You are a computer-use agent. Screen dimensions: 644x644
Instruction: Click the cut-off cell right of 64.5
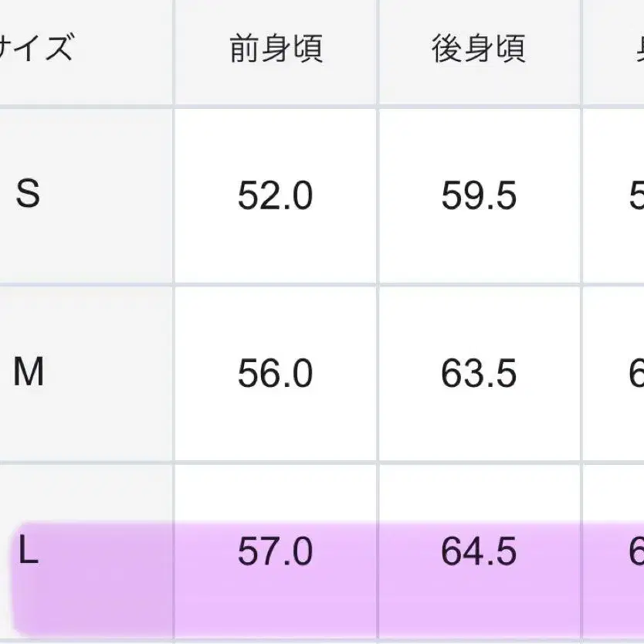(x=635, y=554)
